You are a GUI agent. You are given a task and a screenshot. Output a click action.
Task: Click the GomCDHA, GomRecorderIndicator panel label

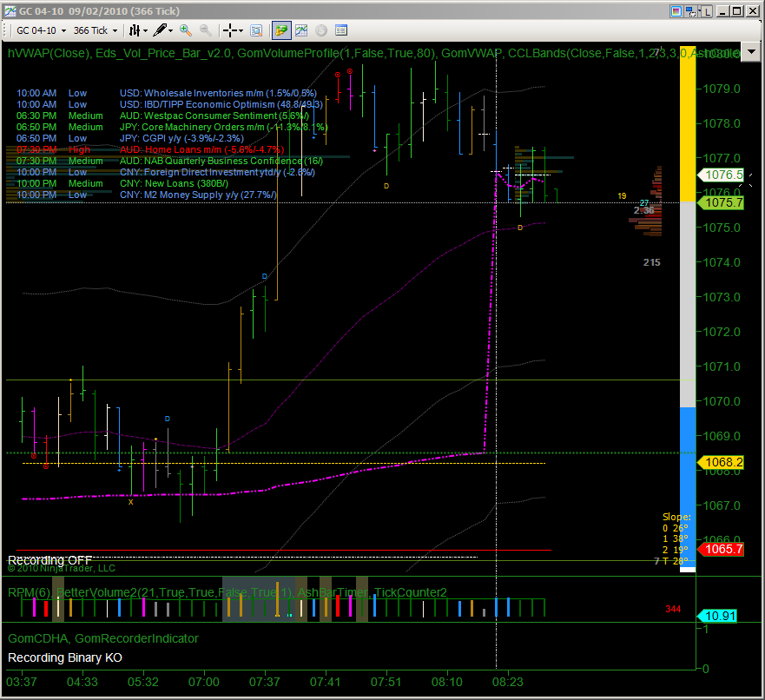(x=103, y=638)
